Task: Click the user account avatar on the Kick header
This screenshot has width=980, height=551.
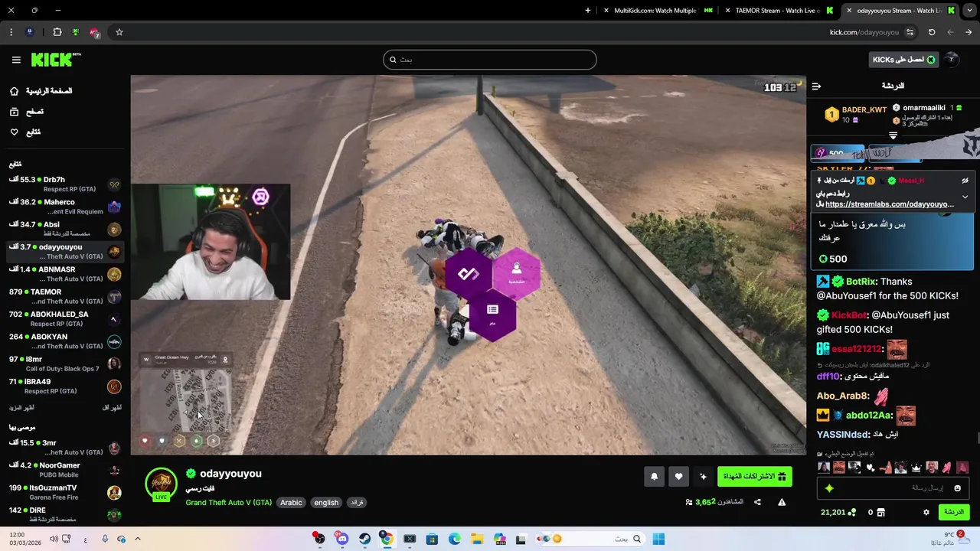Action: coord(952,60)
